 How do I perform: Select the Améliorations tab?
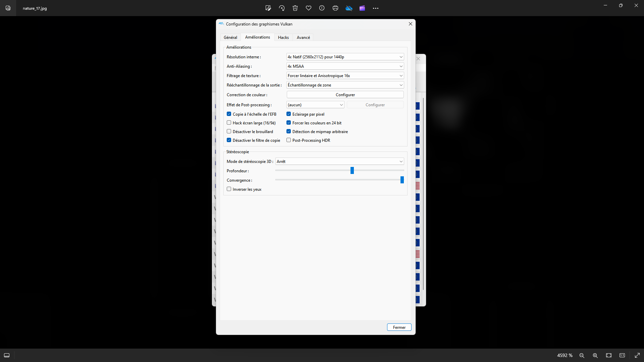point(258,37)
